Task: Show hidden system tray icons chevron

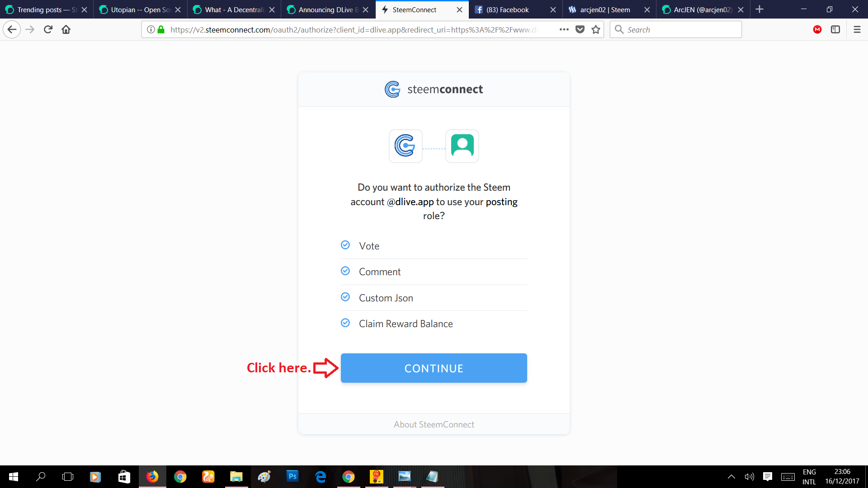Action: point(731,476)
